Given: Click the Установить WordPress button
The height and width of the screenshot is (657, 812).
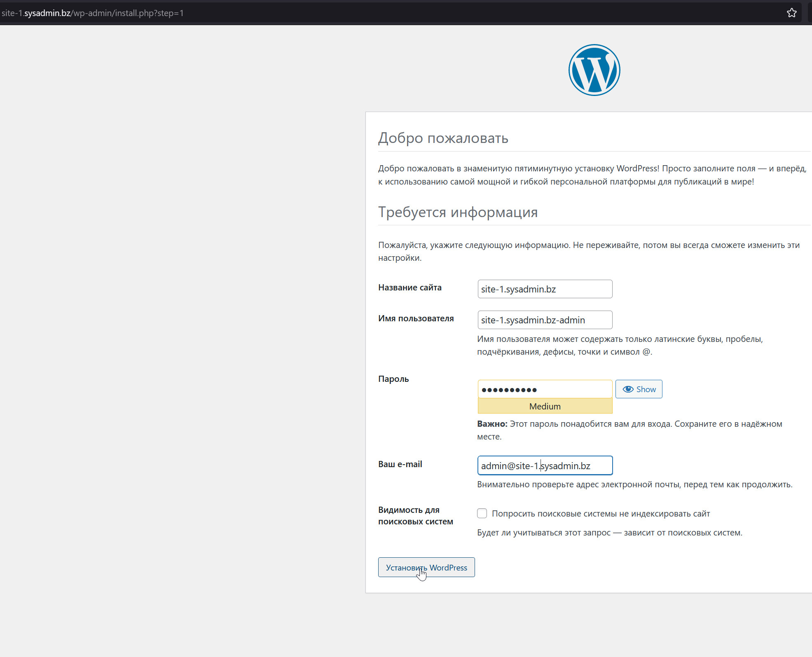Looking at the screenshot, I should click(x=426, y=567).
